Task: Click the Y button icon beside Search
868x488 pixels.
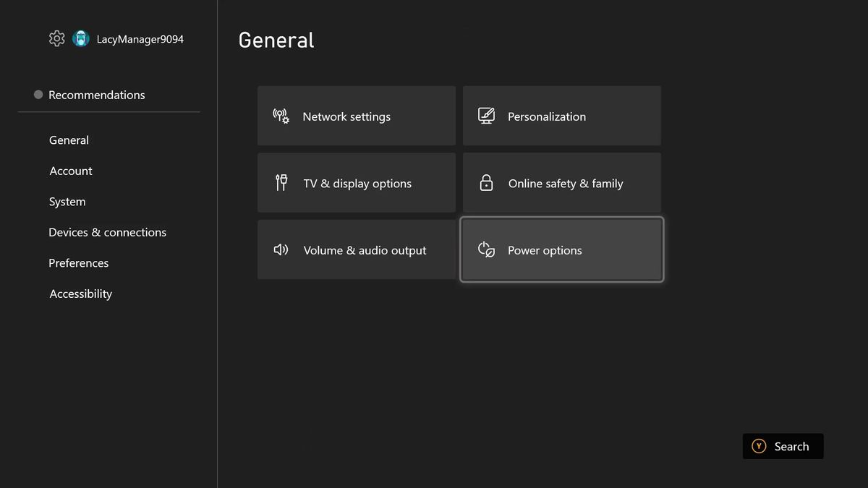Action: coord(759,446)
